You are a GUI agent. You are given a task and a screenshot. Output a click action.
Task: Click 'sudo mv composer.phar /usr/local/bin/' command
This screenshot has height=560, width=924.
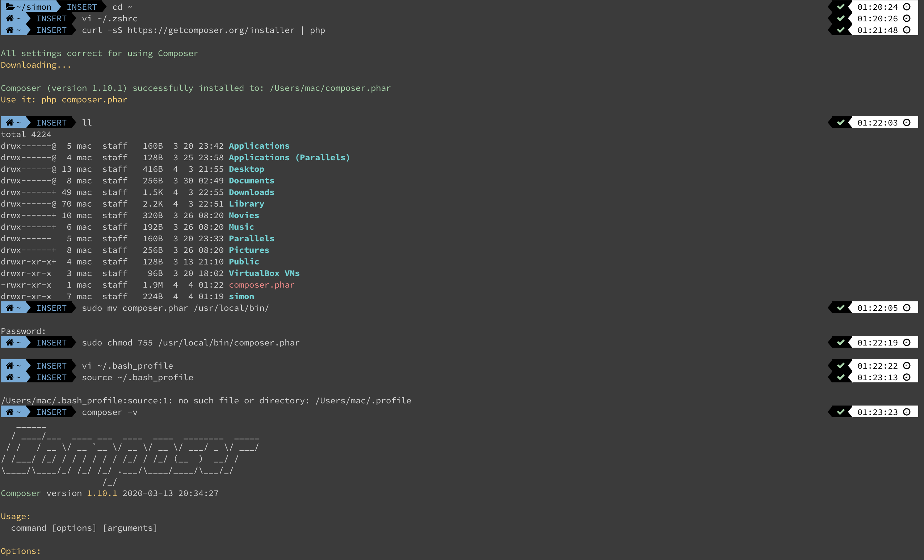[176, 308]
